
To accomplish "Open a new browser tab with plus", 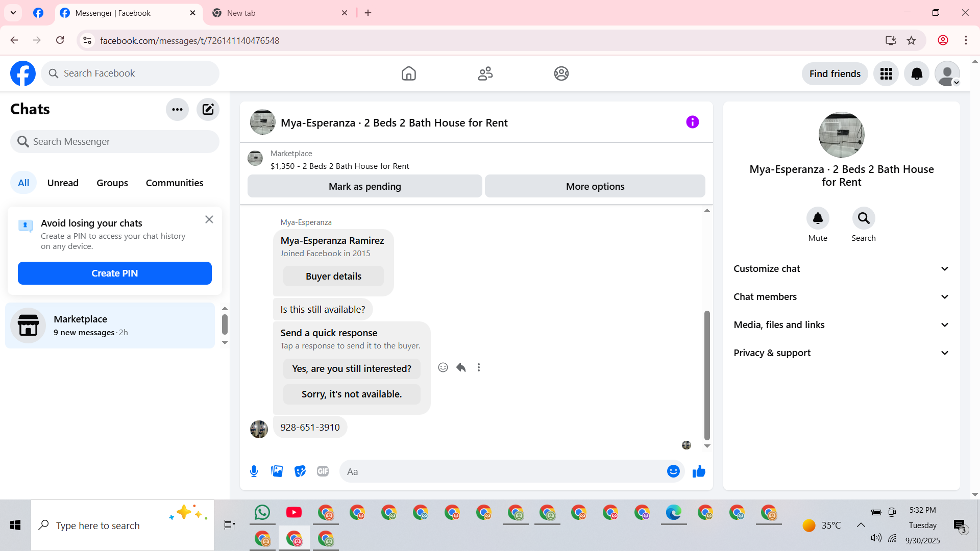I will (368, 13).
